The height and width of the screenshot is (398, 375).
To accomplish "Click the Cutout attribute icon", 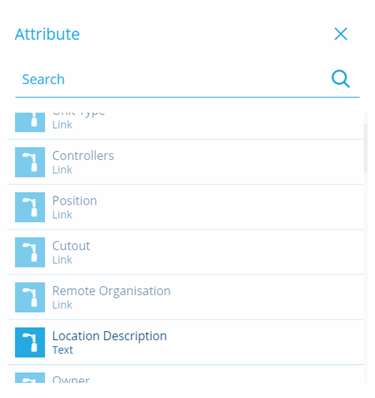I will (30, 252).
